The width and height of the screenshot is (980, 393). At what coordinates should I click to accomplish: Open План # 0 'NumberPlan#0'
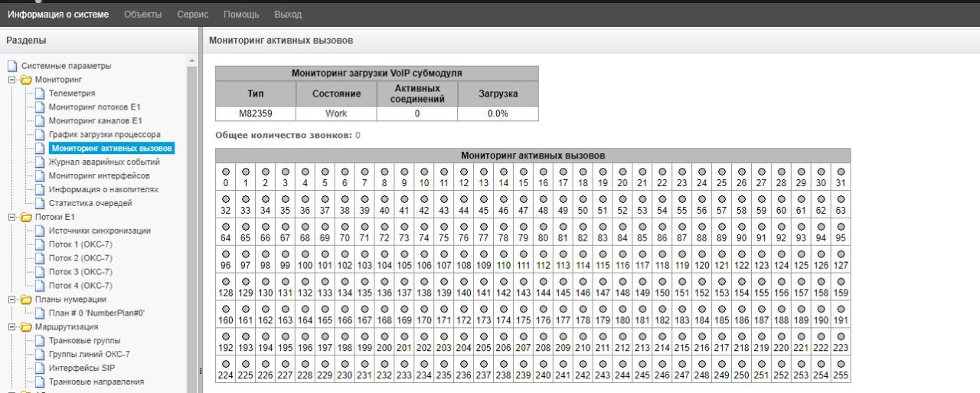coord(96,313)
